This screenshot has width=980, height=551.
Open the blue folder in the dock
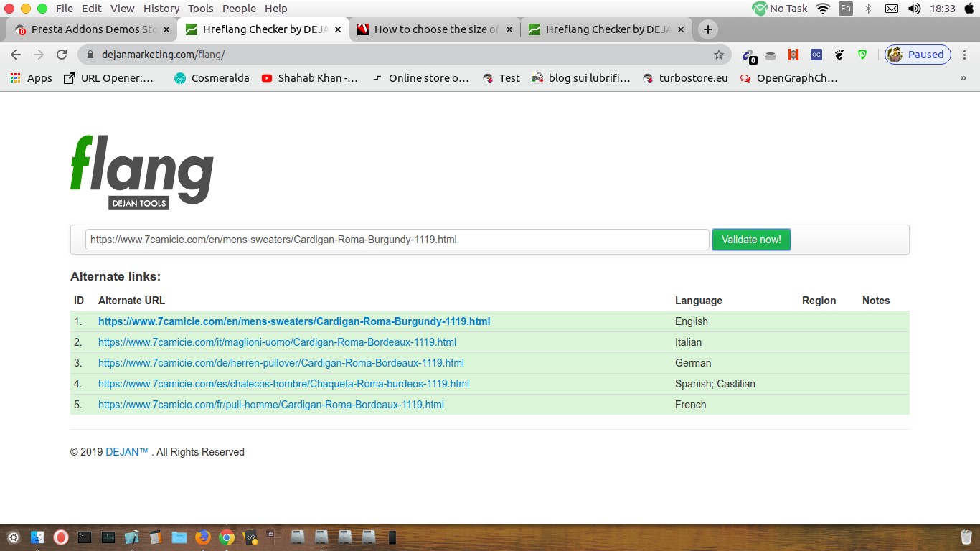[x=179, y=537]
